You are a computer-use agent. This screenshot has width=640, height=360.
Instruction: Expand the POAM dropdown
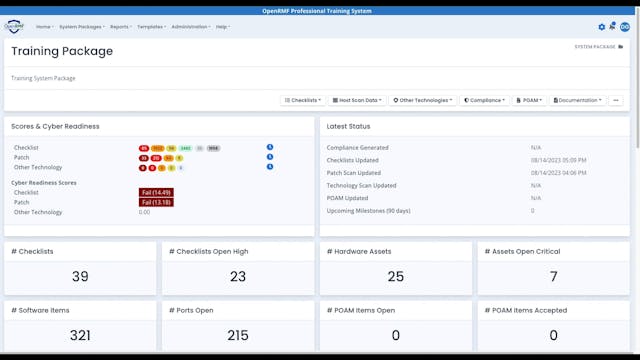(x=529, y=100)
